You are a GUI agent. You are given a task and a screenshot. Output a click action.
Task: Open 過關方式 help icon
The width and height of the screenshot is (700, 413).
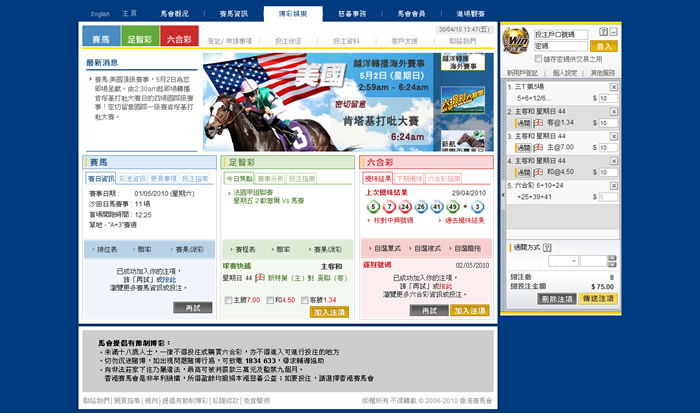547,247
